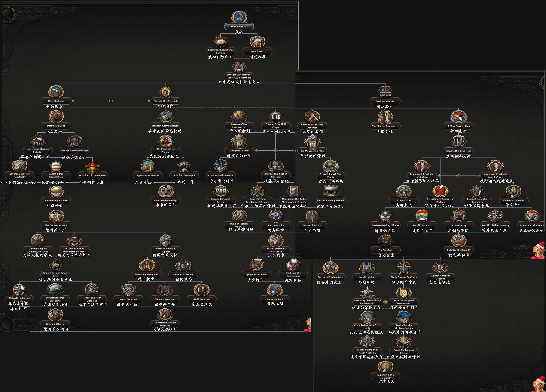Viewport: 546px width, 392px height.
Task: Select Guardian of the Emperor focus icon
Action: pos(93,166)
